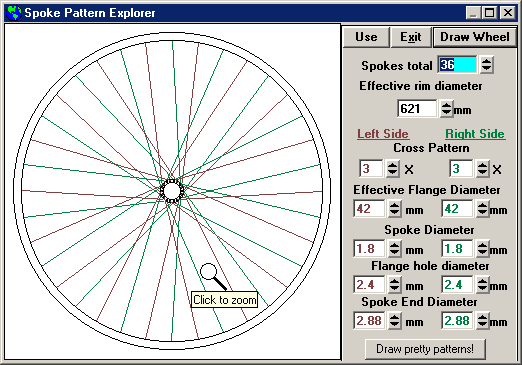Adjust right side Cross Pattern spinner
Screen dimensions: 522x365
pos(482,169)
